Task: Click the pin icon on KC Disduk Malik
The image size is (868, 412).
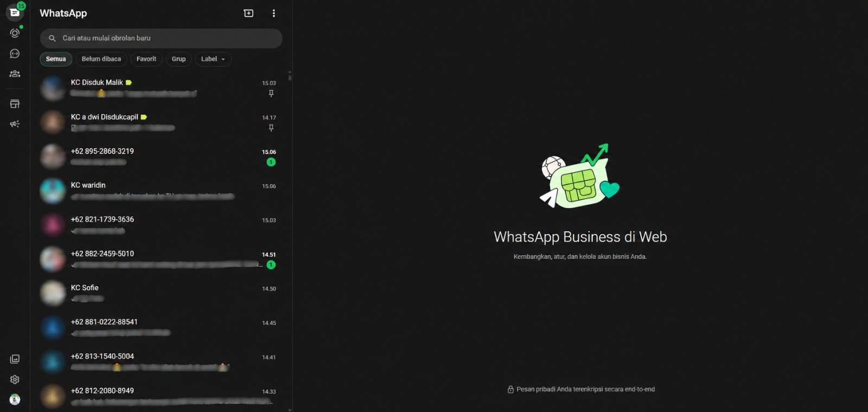Action: (271, 93)
